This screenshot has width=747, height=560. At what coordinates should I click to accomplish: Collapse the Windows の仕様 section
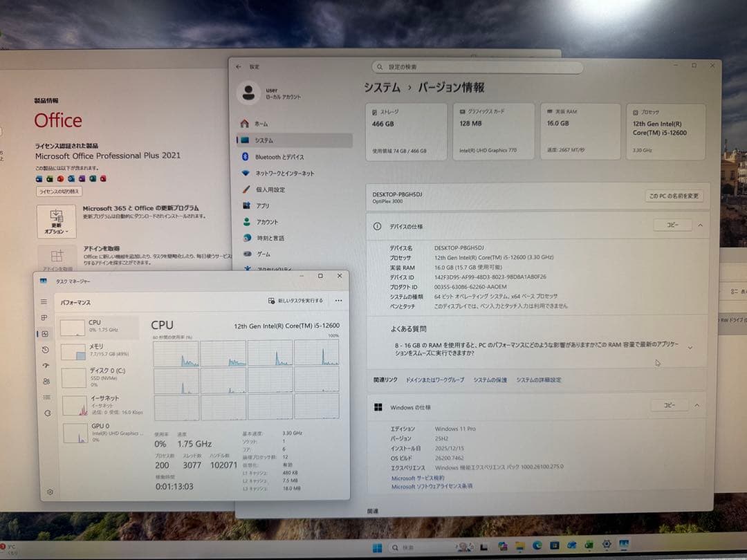pos(698,405)
